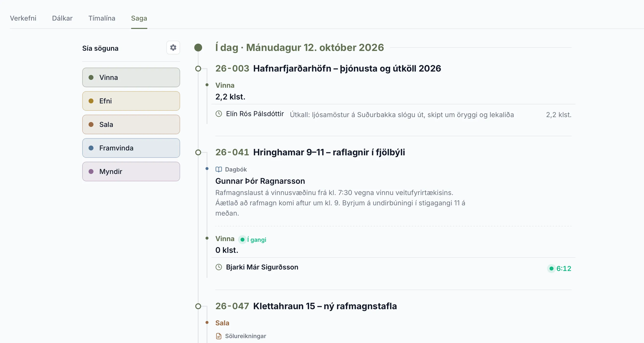Click clock icon beside Bjarki Már Sigurðsson
The image size is (644, 343).
[219, 267]
